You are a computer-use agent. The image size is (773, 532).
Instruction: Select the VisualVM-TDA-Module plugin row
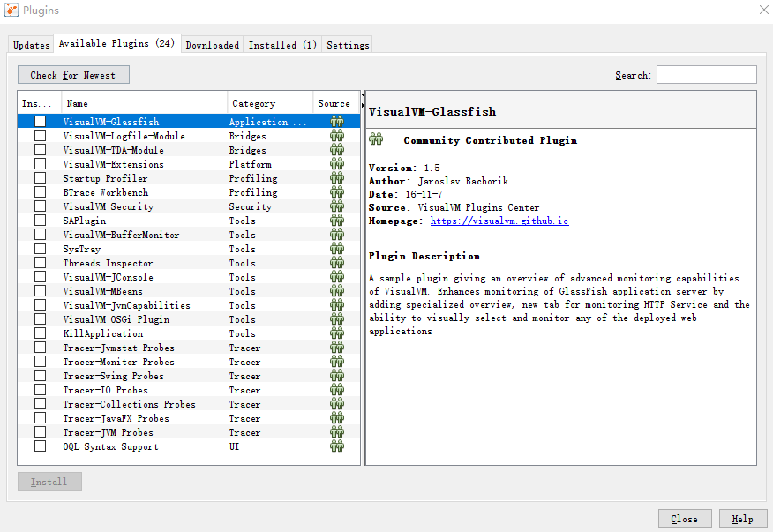(189, 149)
